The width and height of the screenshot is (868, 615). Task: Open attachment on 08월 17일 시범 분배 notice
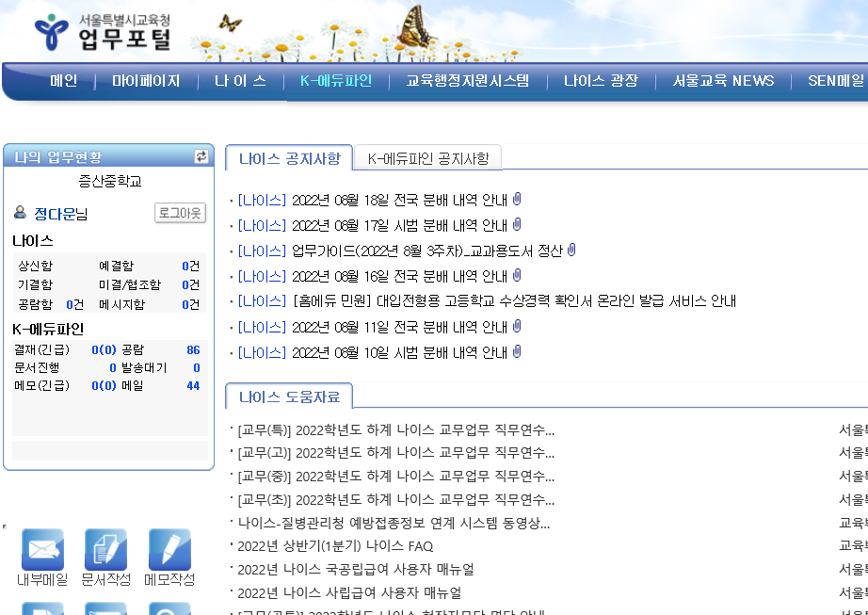pyautogui.click(x=517, y=224)
